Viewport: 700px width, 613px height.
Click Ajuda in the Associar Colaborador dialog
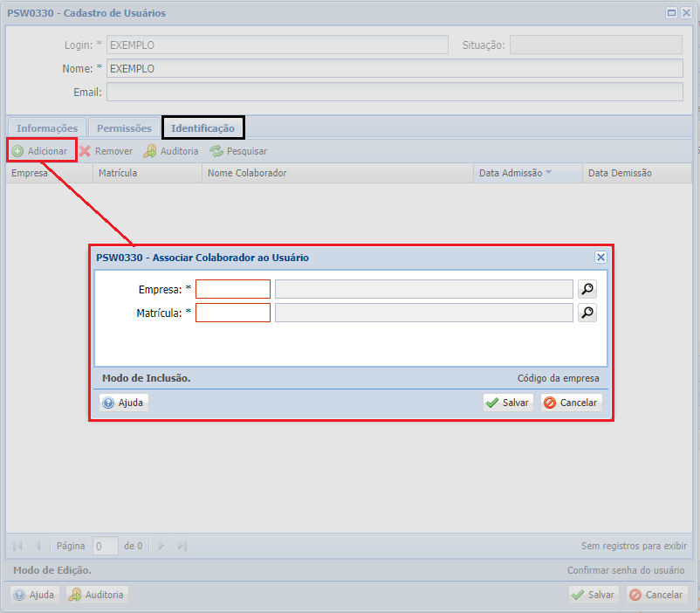(124, 403)
